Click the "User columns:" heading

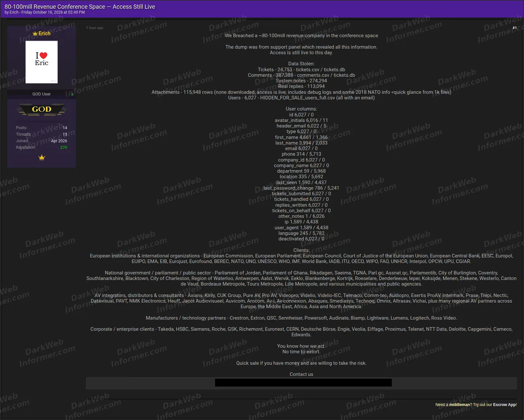click(301, 109)
